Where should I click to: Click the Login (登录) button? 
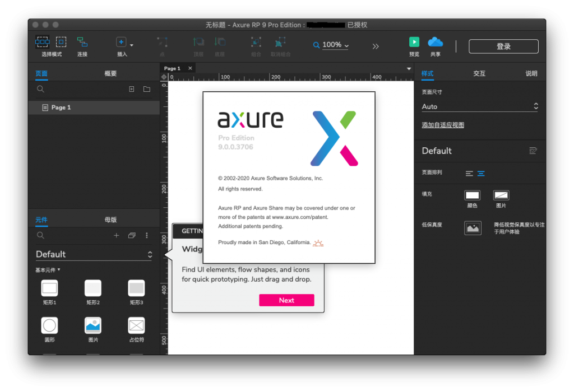click(x=503, y=46)
